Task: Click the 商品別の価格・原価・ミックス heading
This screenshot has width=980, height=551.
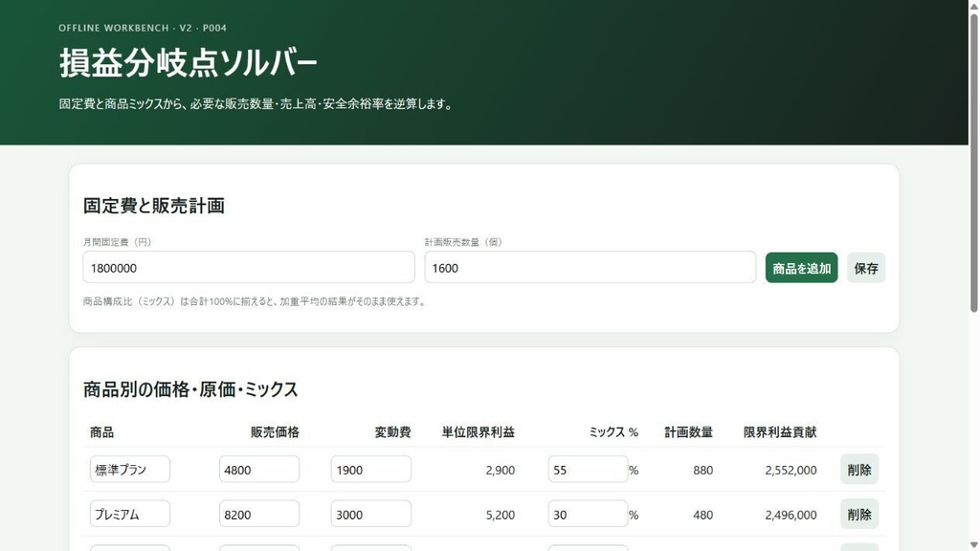Action: 190,389
